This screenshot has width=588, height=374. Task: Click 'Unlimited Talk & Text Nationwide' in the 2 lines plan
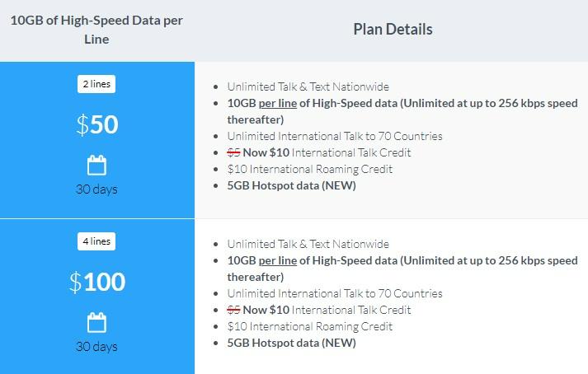[308, 86]
